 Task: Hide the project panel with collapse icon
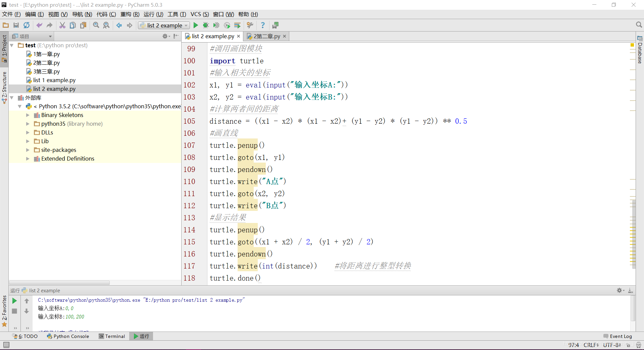pos(176,36)
